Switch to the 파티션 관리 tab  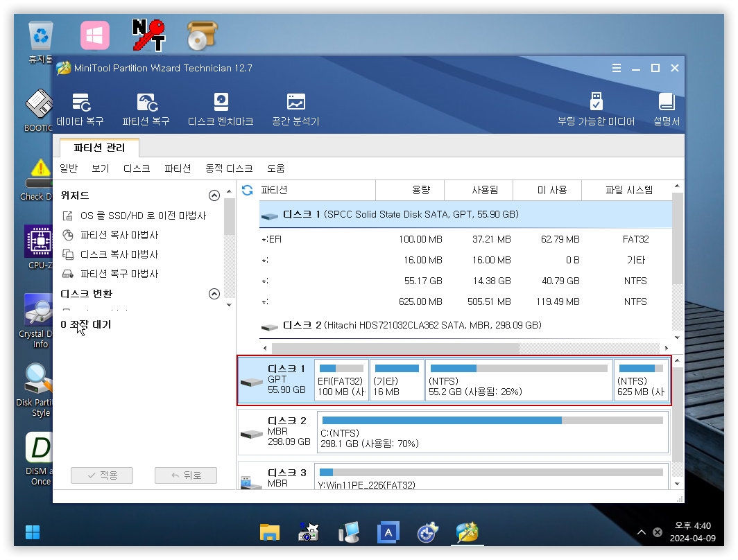coord(99,148)
